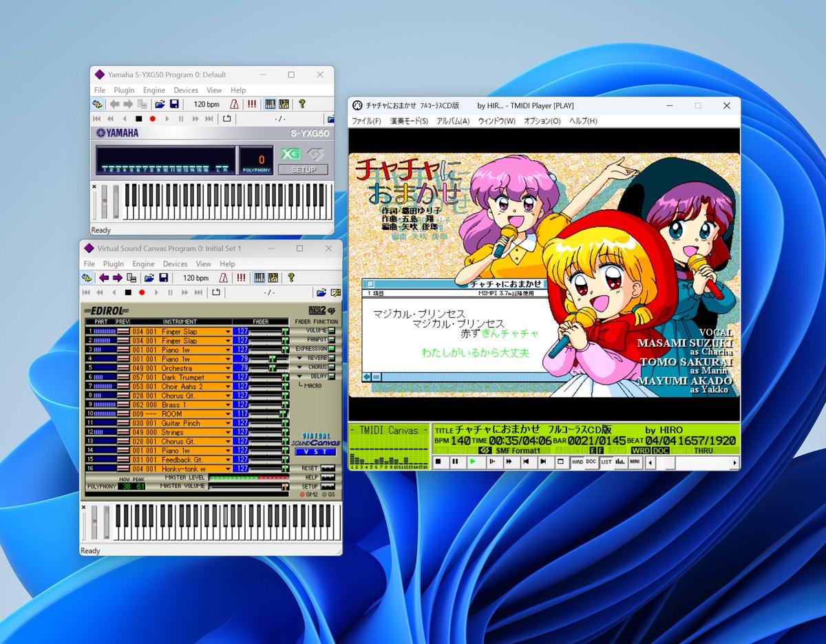The width and height of the screenshot is (826, 644).
Task: Click the HELP button in the Virtual Sound Canvas panel
Action: click(x=328, y=477)
